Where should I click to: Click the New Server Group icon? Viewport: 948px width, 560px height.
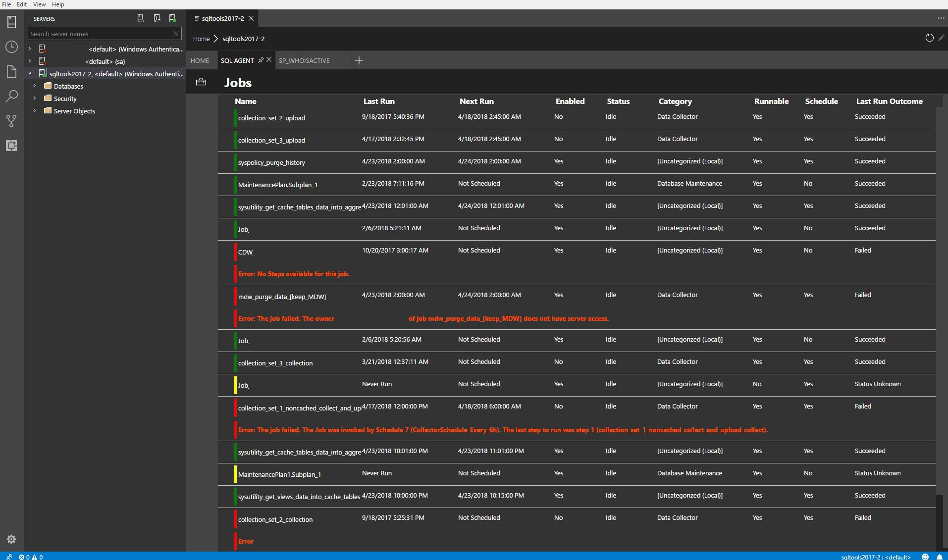click(x=157, y=18)
